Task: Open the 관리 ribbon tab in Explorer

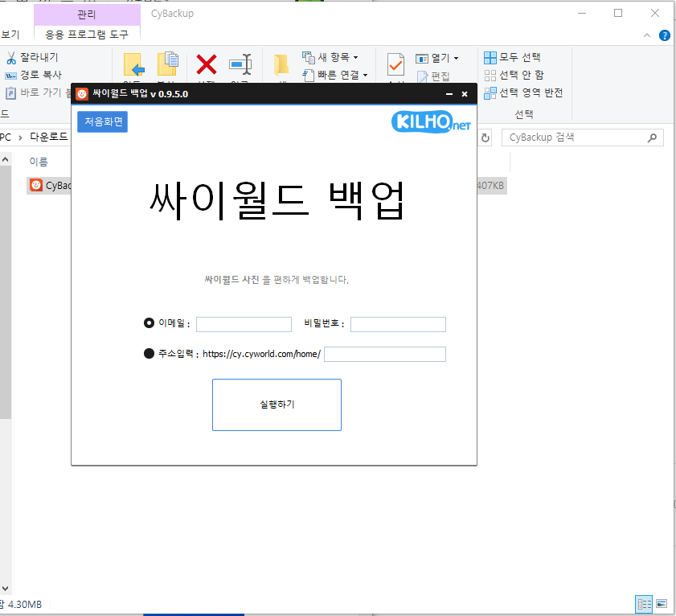Action: tap(87, 14)
